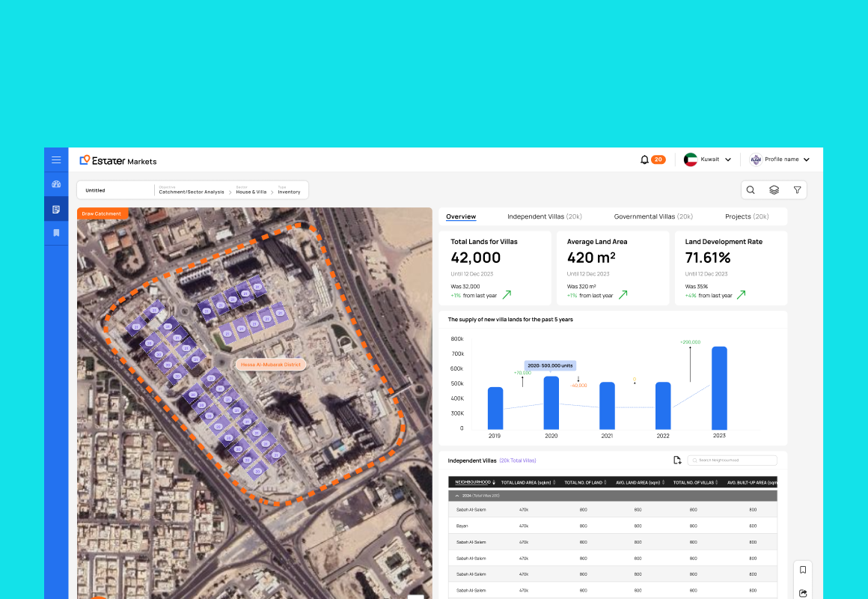Click the Total Lands for Villas 42,000 value
The width and height of the screenshot is (868, 599).
tap(475, 258)
